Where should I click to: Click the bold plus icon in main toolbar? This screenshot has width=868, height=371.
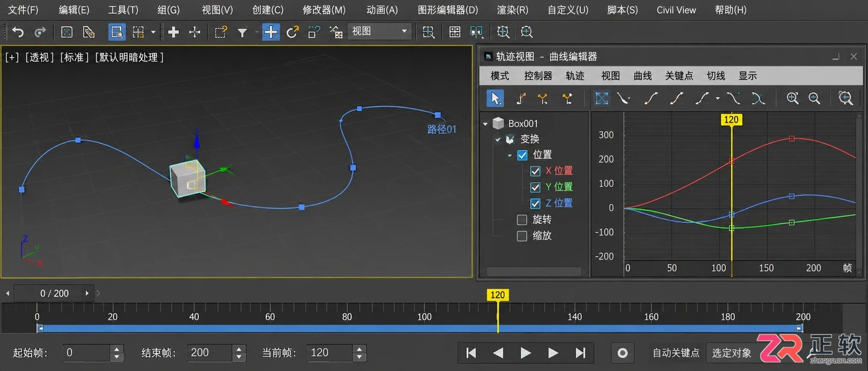[x=174, y=32]
